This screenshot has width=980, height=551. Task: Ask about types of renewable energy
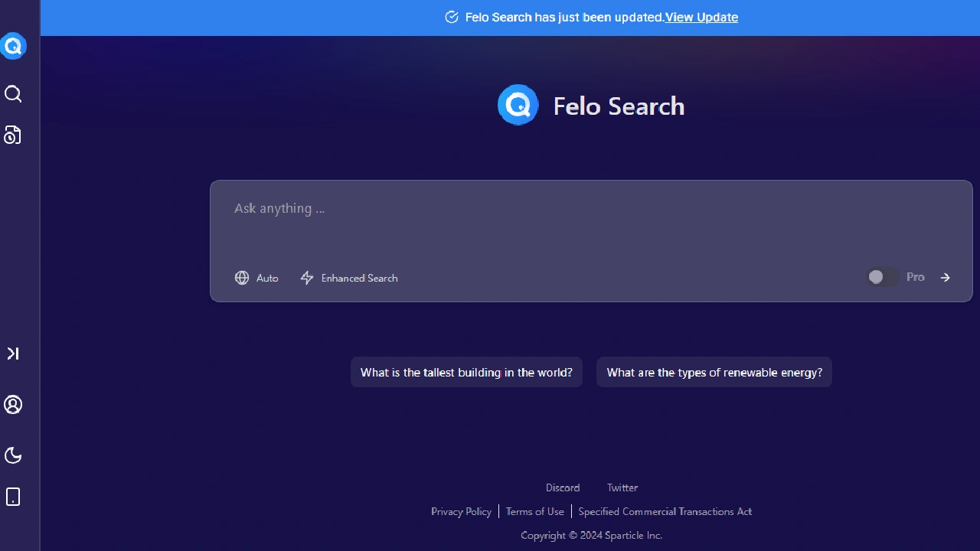pyautogui.click(x=714, y=372)
